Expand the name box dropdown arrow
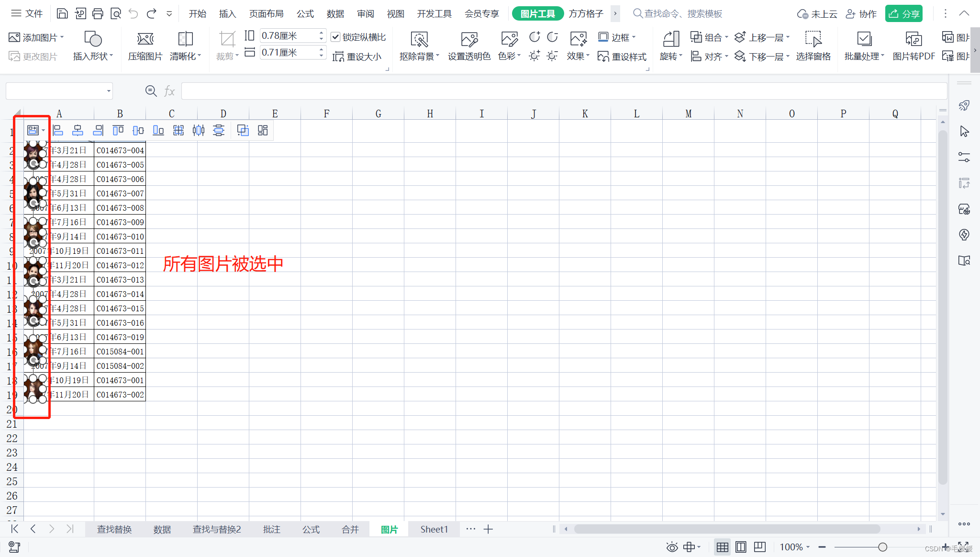Screen dimensions: 980x557 [x=109, y=91]
